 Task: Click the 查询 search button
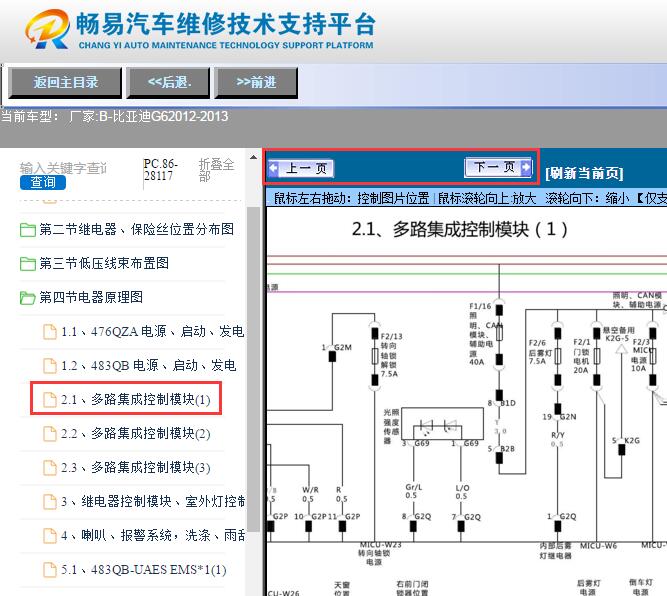[x=43, y=183]
